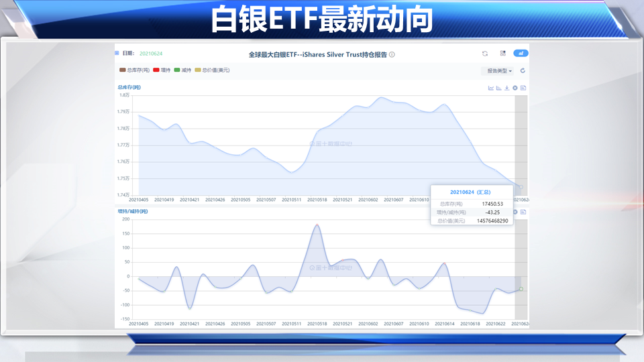Open data view for the 总库存 chart
The height and width of the screenshot is (362, 644).
point(523,88)
